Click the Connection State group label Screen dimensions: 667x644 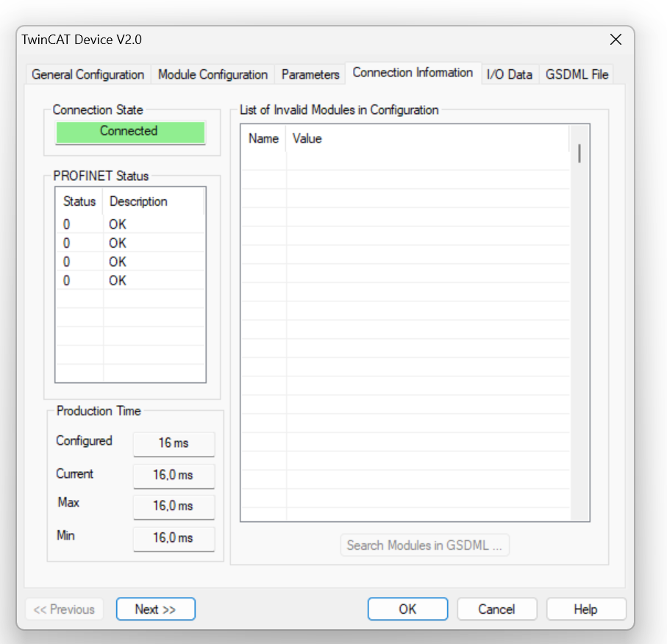[x=97, y=110]
